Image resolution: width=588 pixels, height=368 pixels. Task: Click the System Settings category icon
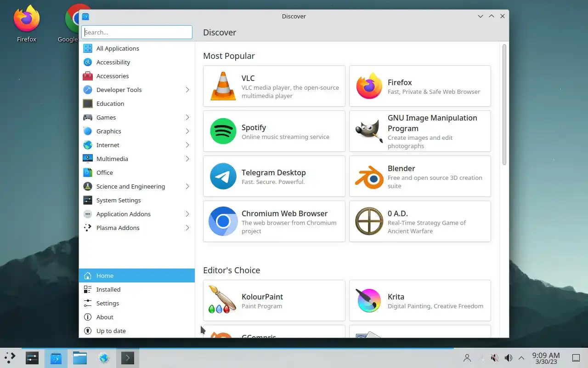pyautogui.click(x=88, y=200)
